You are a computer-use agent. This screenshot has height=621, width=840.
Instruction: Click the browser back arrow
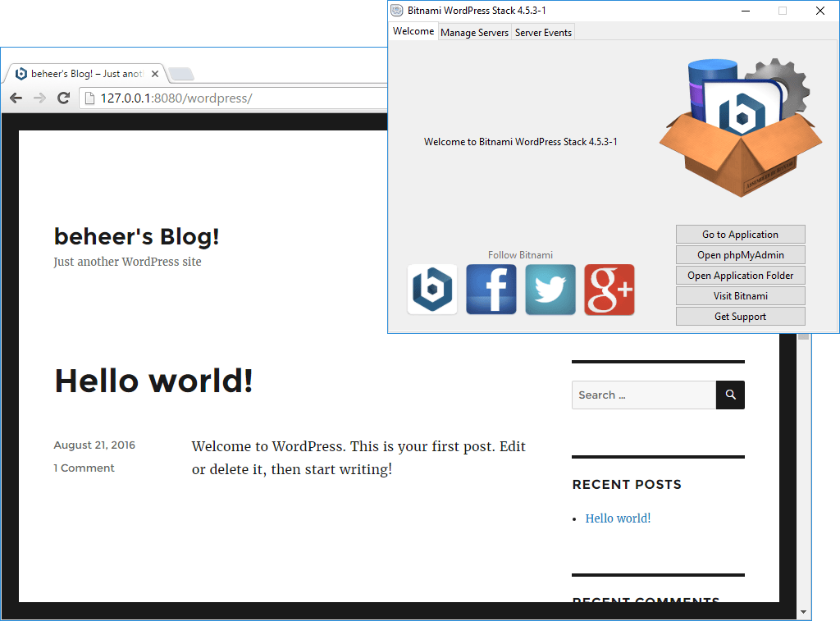click(16, 98)
